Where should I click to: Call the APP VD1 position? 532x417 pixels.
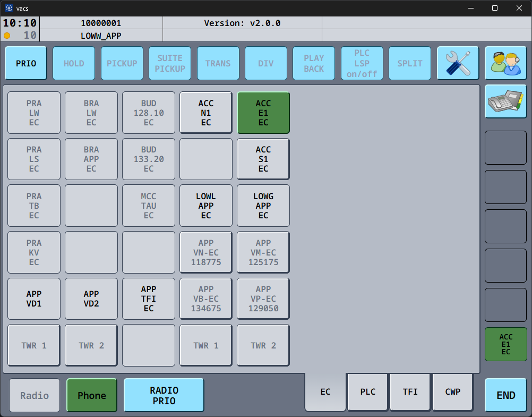pos(34,299)
